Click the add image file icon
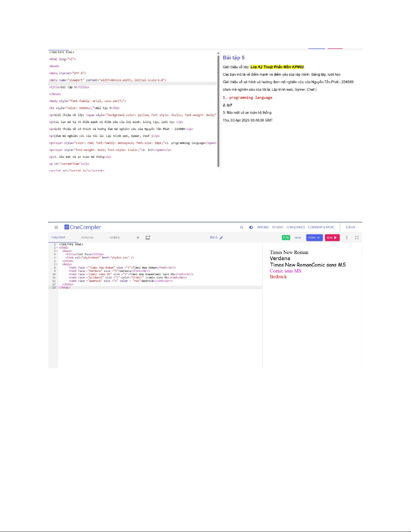Screen dimensions: 411x532 (148, 238)
